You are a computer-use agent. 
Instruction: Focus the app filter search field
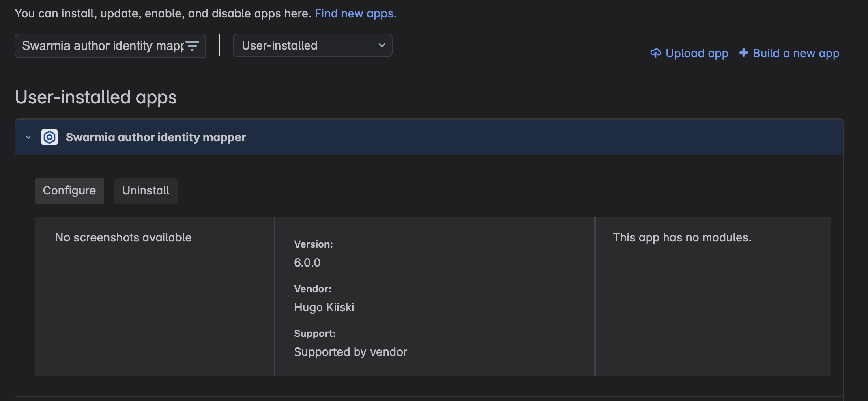(101, 46)
